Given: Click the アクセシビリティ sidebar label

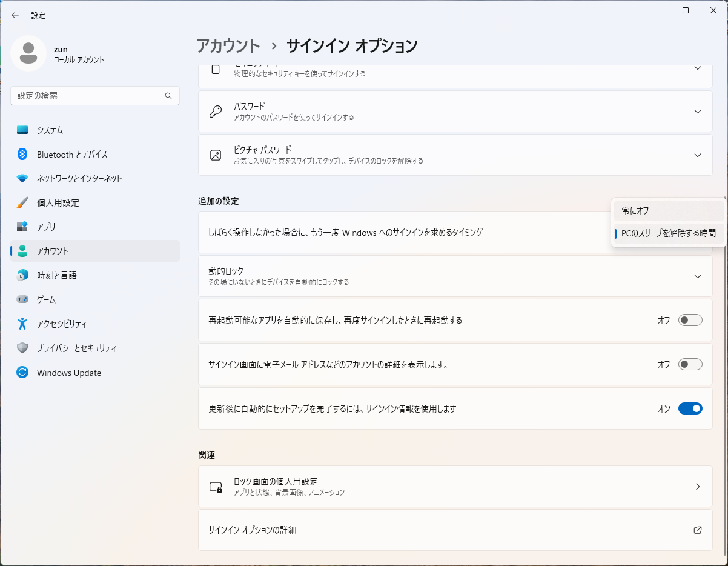Looking at the screenshot, I should pyautogui.click(x=62, y=324).
